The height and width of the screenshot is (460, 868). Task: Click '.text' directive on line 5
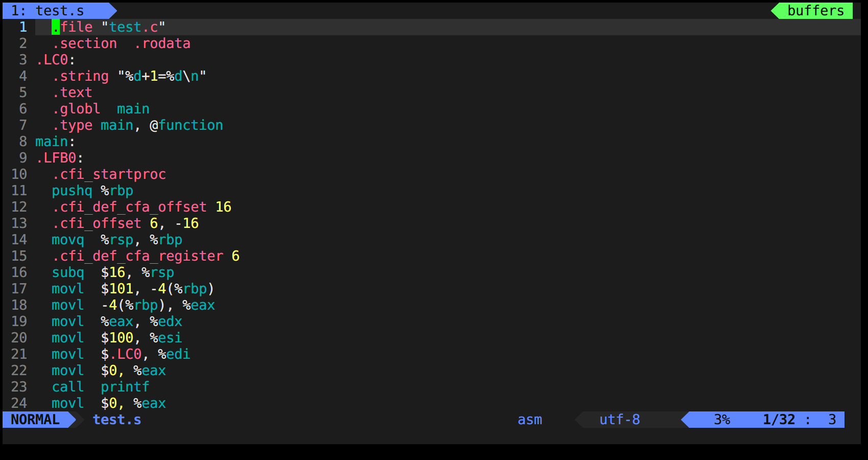[72, 93]
